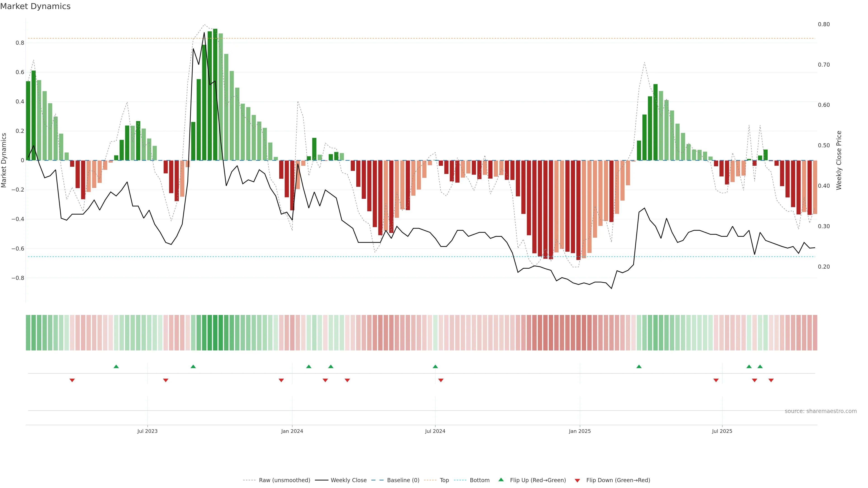Open the source: sharemaestro.com text

click(821, 411)
